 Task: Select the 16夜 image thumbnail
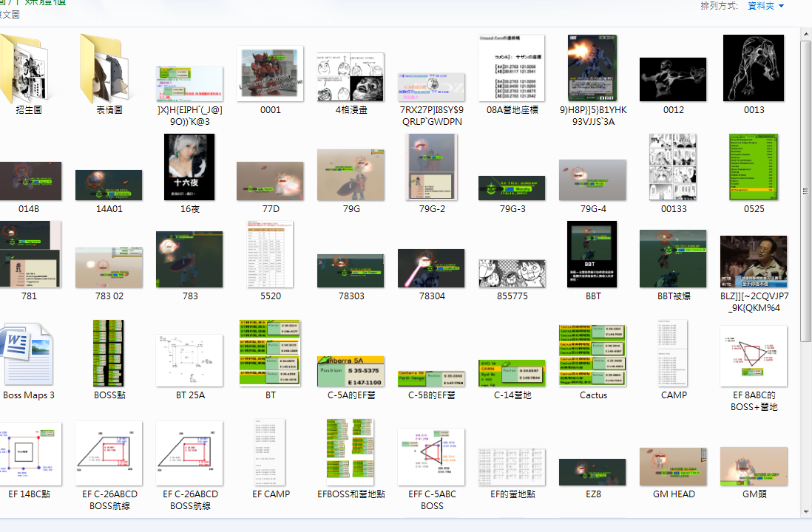pos(189,167)
